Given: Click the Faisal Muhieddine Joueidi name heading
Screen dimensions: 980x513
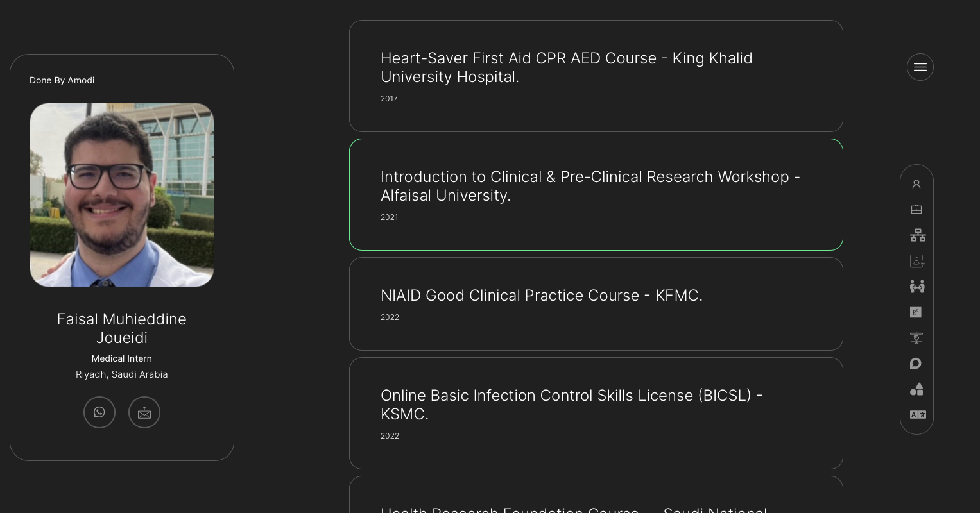Looking at the screenshot, I should (x=122, y=328).
